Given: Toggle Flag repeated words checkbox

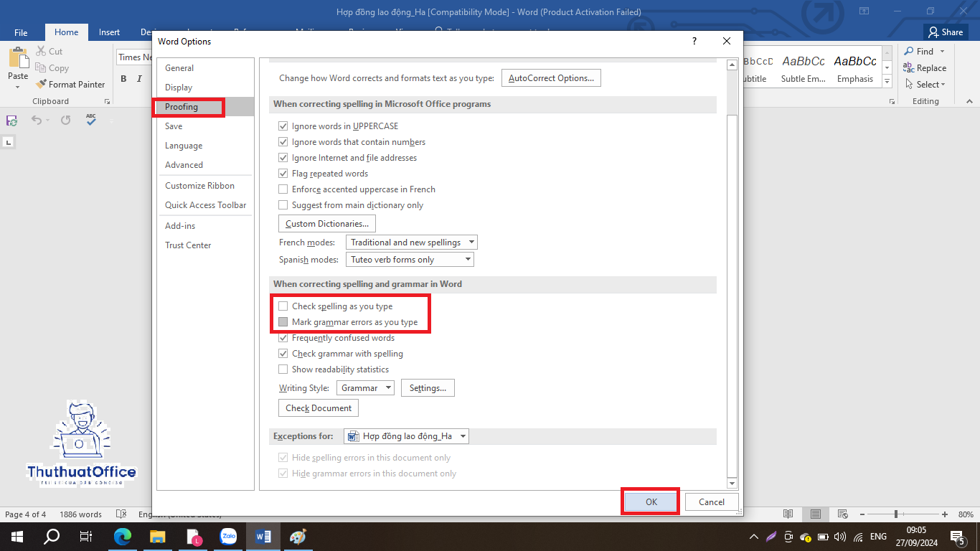Looking at the screenshot, I should click(283, 174).
